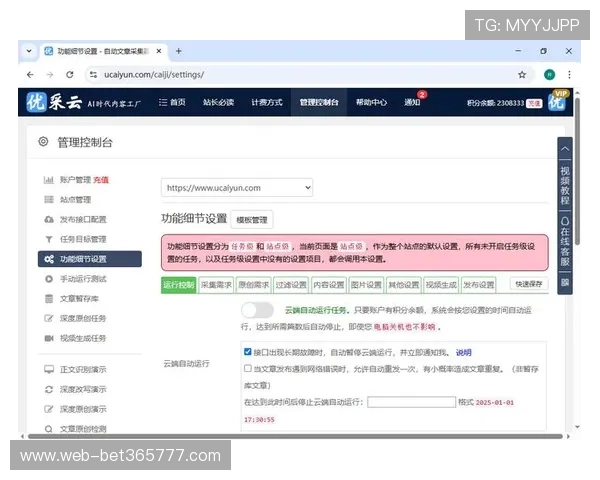The height and width of the screenshot is (480, 600).
Task: Open 在线客服 in floating side panel
Action: click(565, 242)
